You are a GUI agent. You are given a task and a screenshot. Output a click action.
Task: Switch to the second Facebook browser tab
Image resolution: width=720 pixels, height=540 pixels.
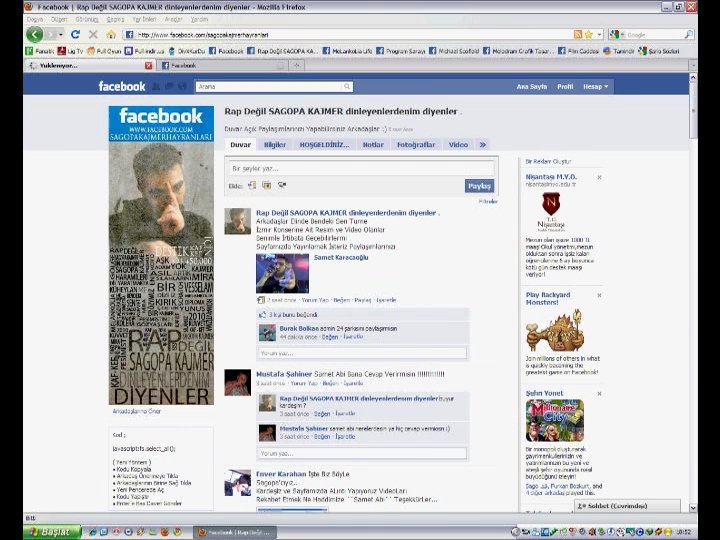pos(223,66)
